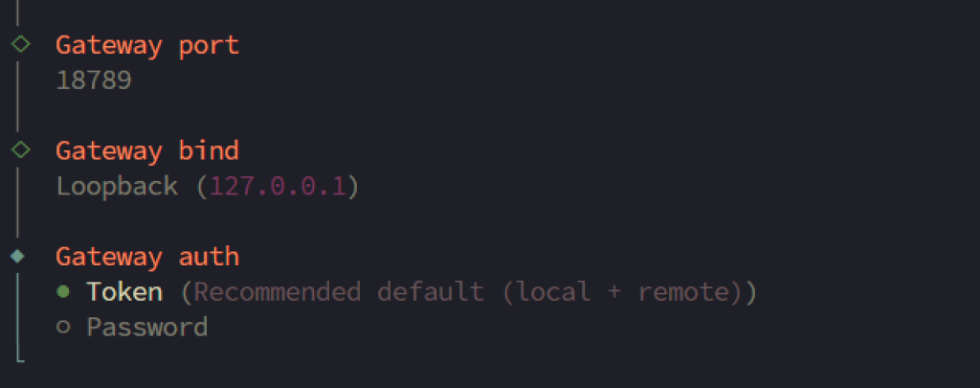The image size is (980, 388).
Task: Choose the Password option label
Action: tap(146, 328)
